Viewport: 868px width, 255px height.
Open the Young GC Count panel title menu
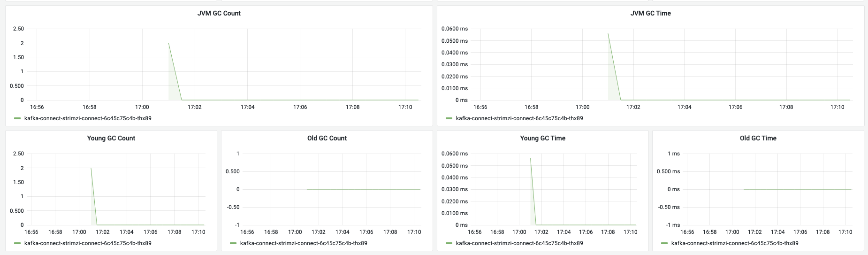click(111, 138)
